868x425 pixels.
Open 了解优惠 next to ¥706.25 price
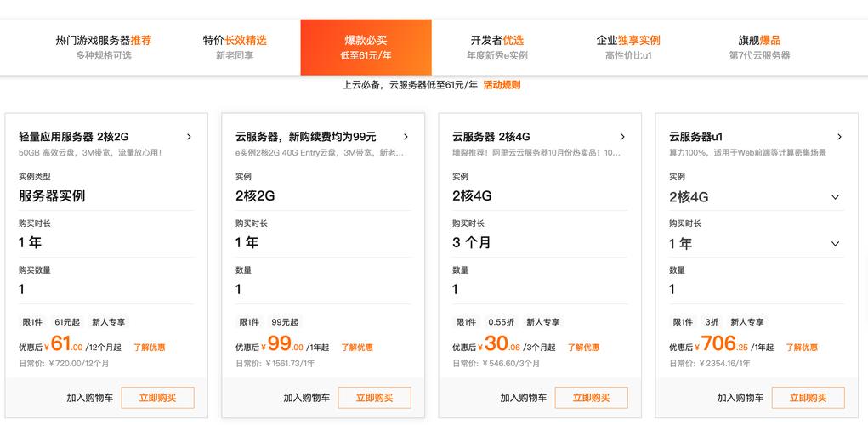pyautogui.click(x=802, y=348)
